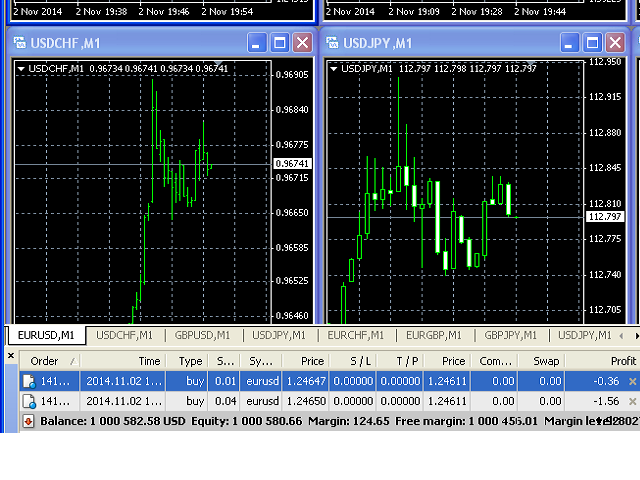Close the first order with the x

[x=631, y=381]
